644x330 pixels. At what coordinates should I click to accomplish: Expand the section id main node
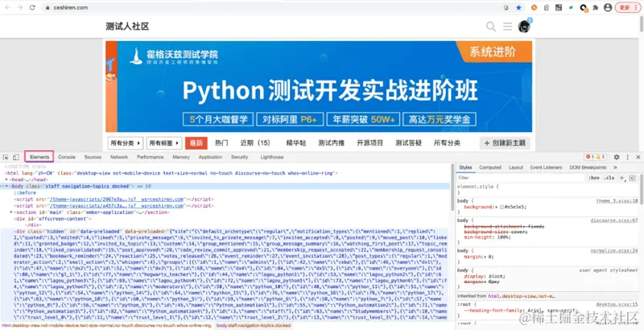11,212
